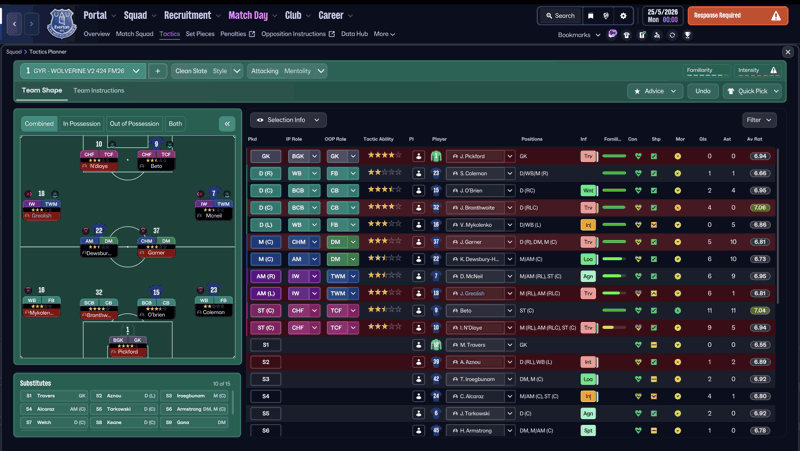800x451 pixels.
Task: Switch to the Set Pieces tab
Action: pyautogui.click(x=200, y=34)
